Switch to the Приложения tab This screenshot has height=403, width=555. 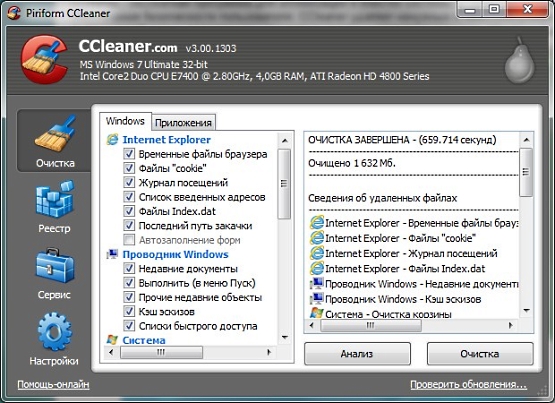point(183,123)
